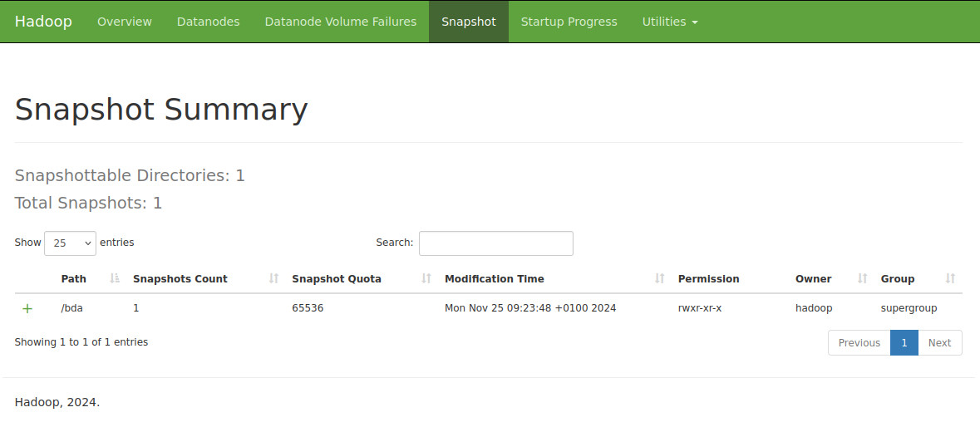
Task: Click the 65536 snapshot quota value
Action: (308, 307)
